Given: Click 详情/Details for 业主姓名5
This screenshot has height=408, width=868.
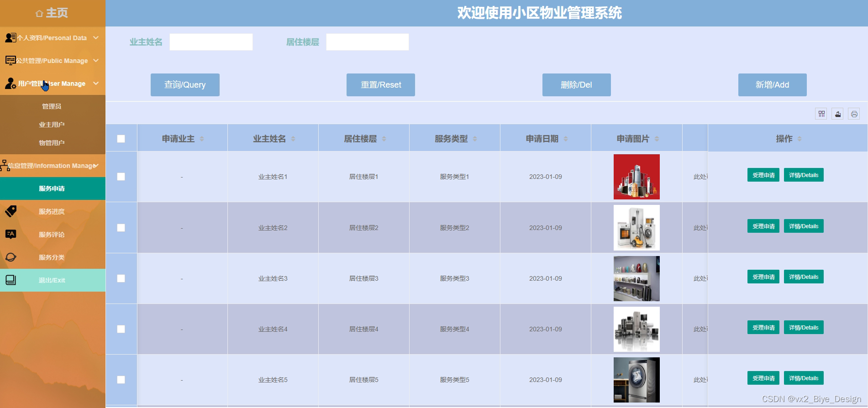Looking at the screenshot, I should click(x=804, y=378).
